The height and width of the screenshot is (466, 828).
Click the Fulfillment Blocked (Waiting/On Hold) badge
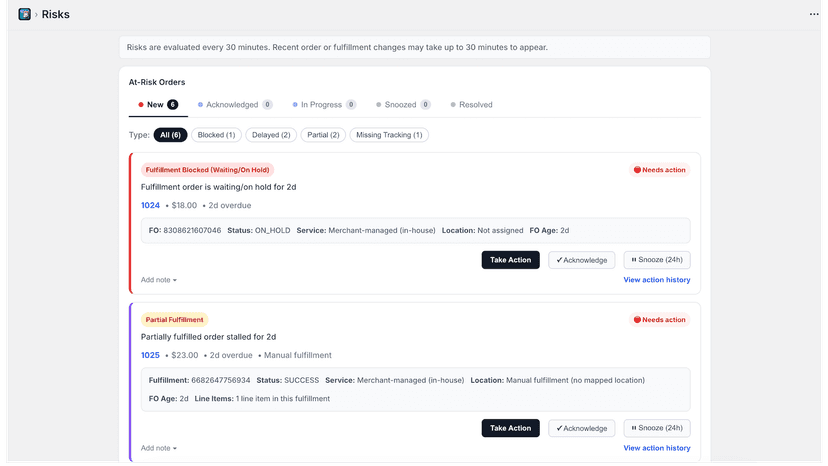tap(208, 170)
